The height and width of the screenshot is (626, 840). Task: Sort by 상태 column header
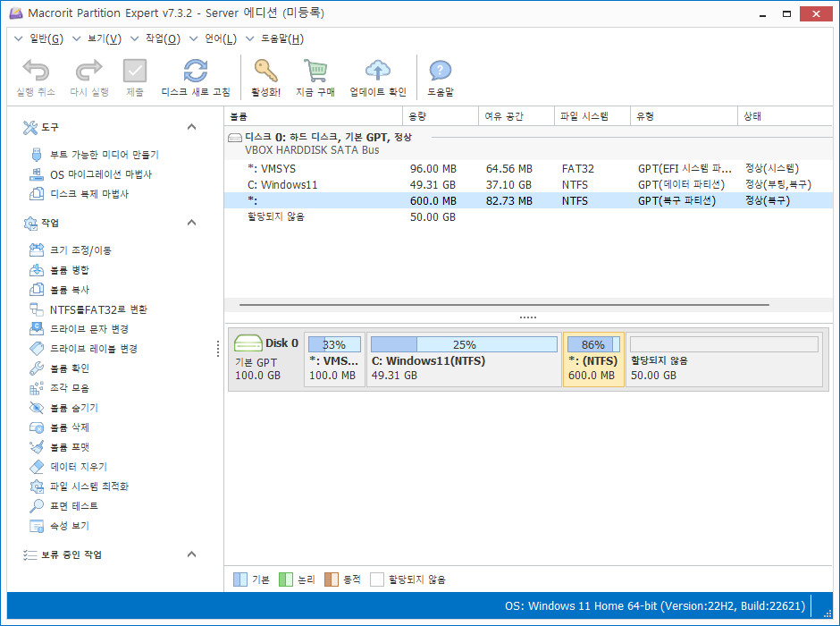785,116
